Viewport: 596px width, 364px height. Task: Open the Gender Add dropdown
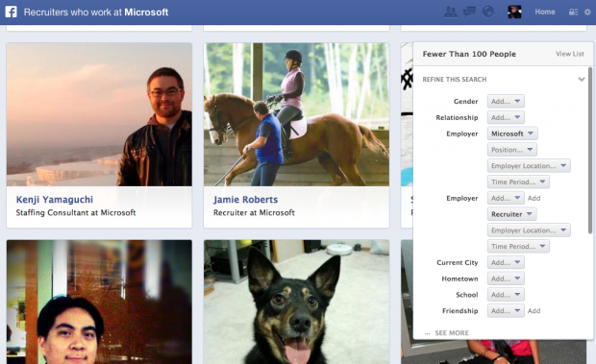tap(506, 102)
